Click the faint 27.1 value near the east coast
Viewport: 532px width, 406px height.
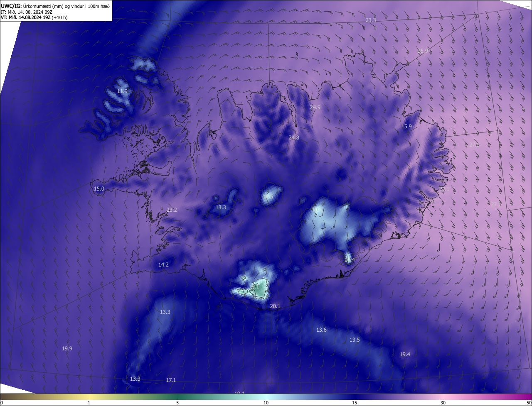(x=445, y=189)
